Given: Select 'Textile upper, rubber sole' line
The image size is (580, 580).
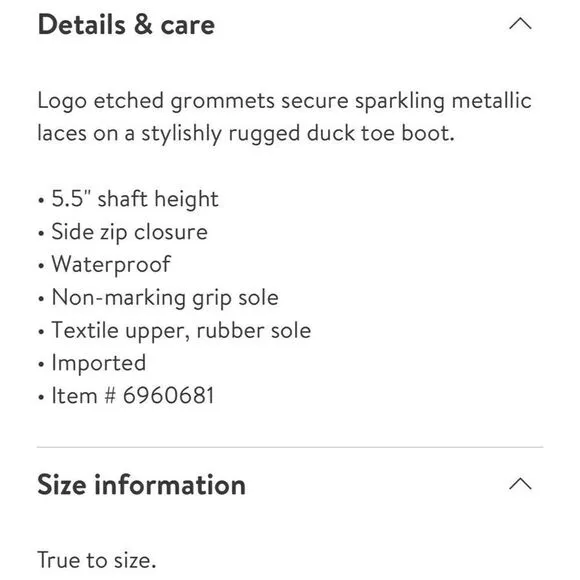Looking at the screenshot, I should (x=181, y=331).
